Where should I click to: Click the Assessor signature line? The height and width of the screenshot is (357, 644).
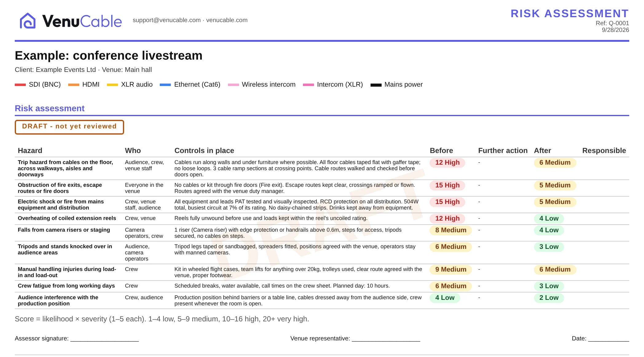(77, 339)
